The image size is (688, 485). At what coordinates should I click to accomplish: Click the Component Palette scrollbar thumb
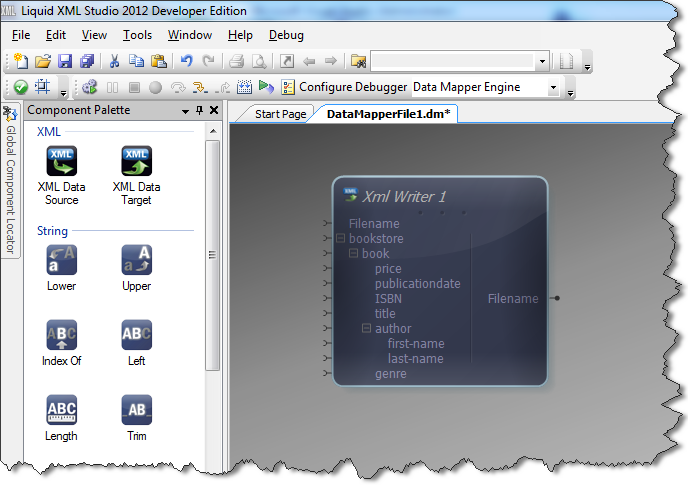(x=213, y=255)
